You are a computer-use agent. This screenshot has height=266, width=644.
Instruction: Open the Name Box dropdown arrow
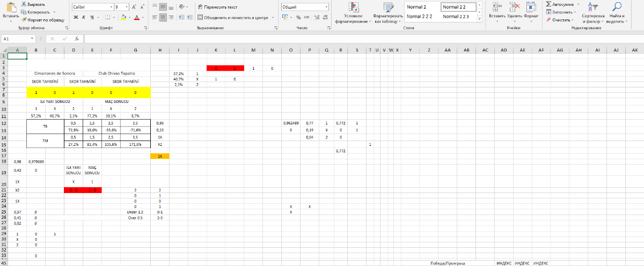click(x=33, y=39)
